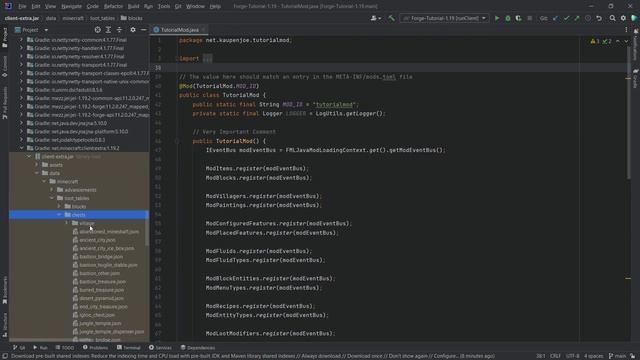Toggle Pull Requests tool window on left sidebar
The width and height of the screenshot is (640, 360).
pyautogui.click(x=4, y=103)
